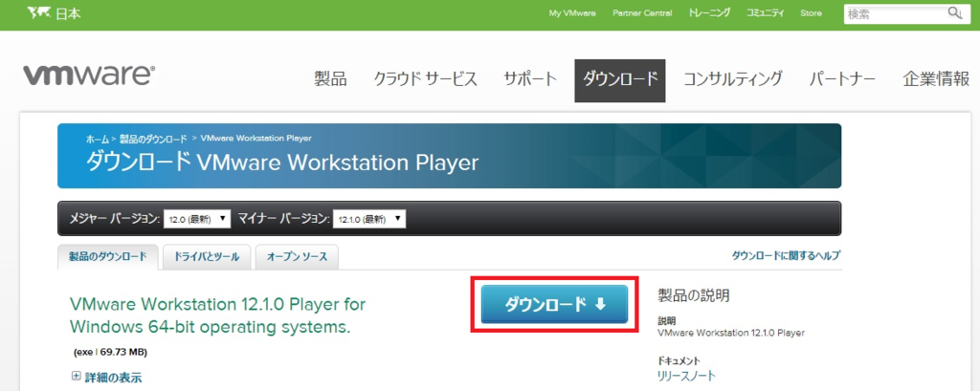Click the 製品の説明 heading
Image resolution: width=980 pixels, height=391 pixels.
click(694, 295)
